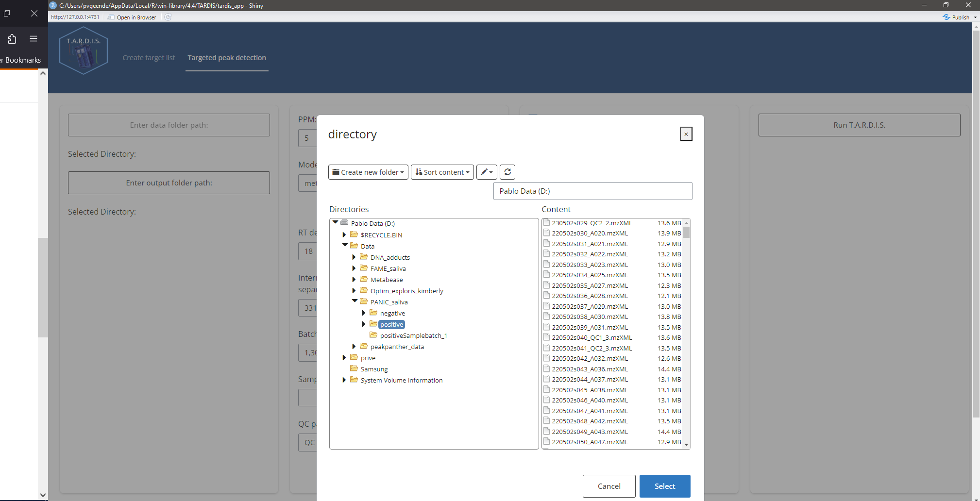Open the hamburger menu in sidebar
This screenshot has height=501, width=980.
click(x=34, y=39)
